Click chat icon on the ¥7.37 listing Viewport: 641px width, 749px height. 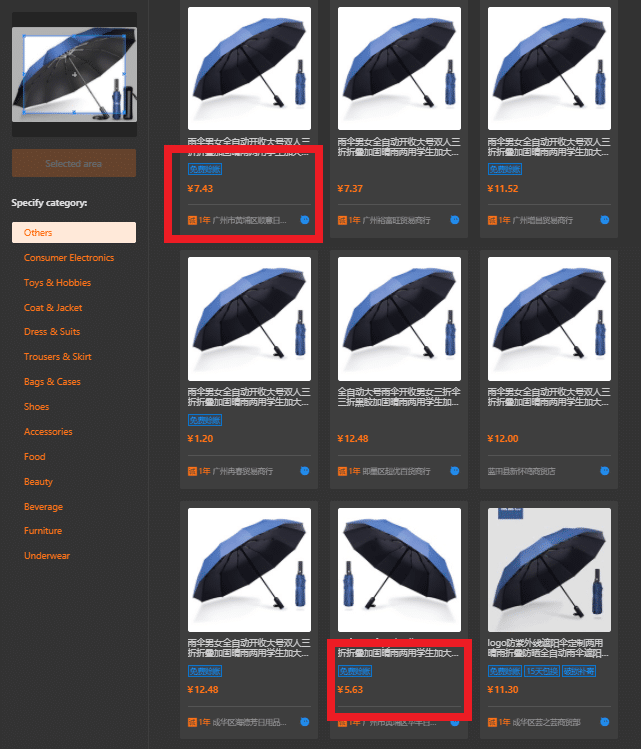coord(455,220)
